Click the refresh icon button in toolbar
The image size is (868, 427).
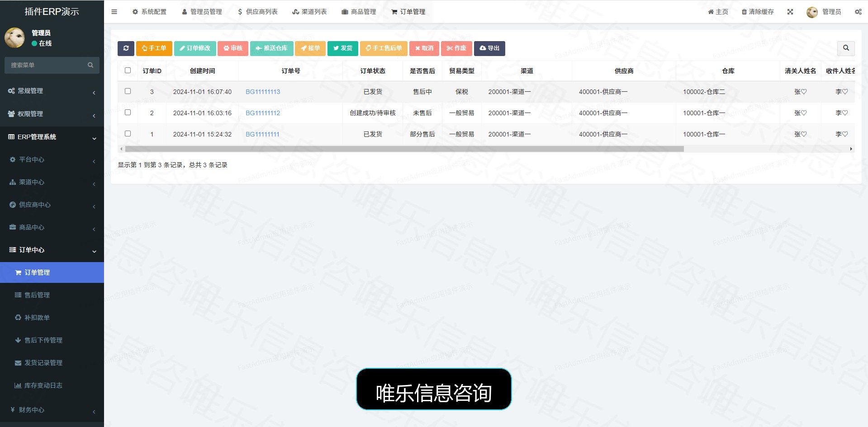(x=126, y=48)
